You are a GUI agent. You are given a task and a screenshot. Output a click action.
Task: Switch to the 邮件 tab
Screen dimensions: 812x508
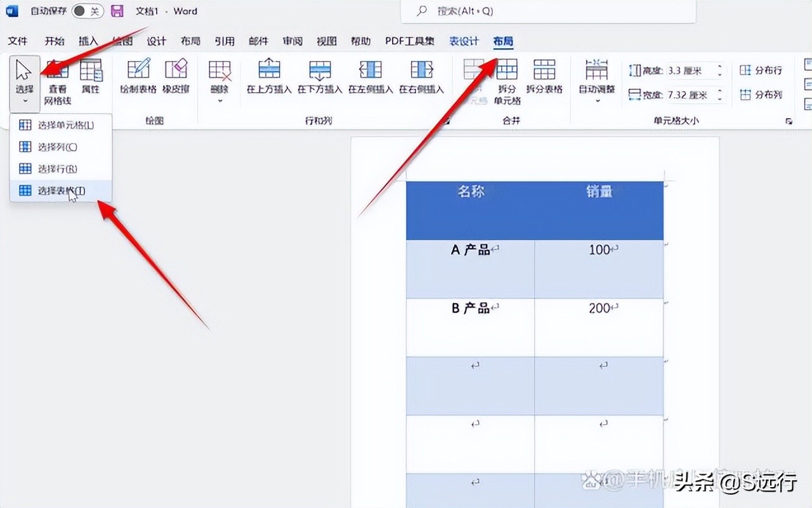tap(259, 41)
